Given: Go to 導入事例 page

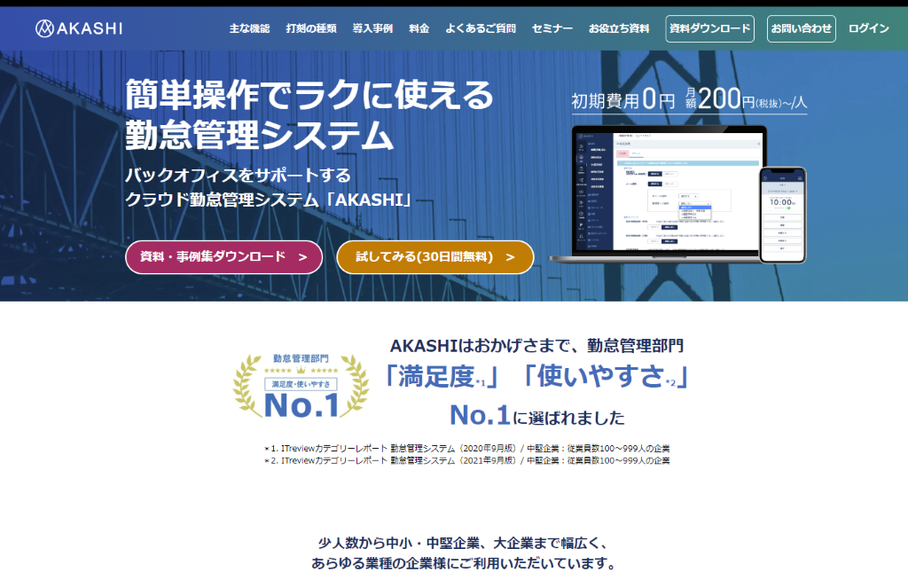Looking at the screenshot, I should (372, 28).
